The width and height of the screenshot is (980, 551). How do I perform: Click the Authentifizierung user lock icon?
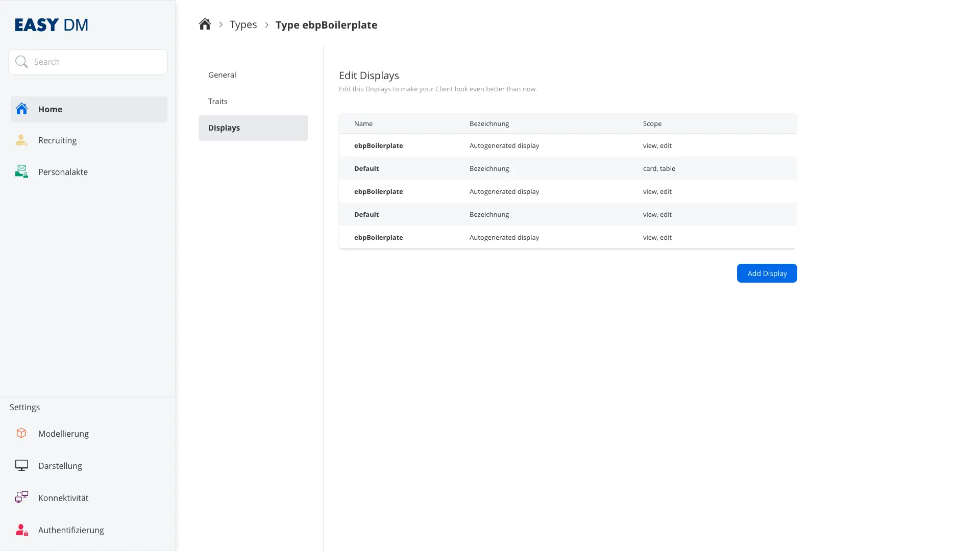click(21, 530)
